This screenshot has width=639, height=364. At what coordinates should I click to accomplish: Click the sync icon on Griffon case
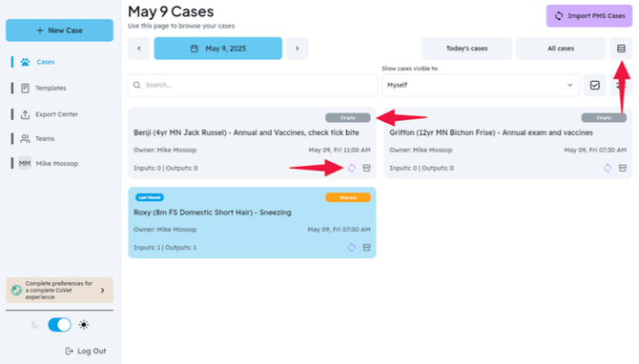[608, 168]
